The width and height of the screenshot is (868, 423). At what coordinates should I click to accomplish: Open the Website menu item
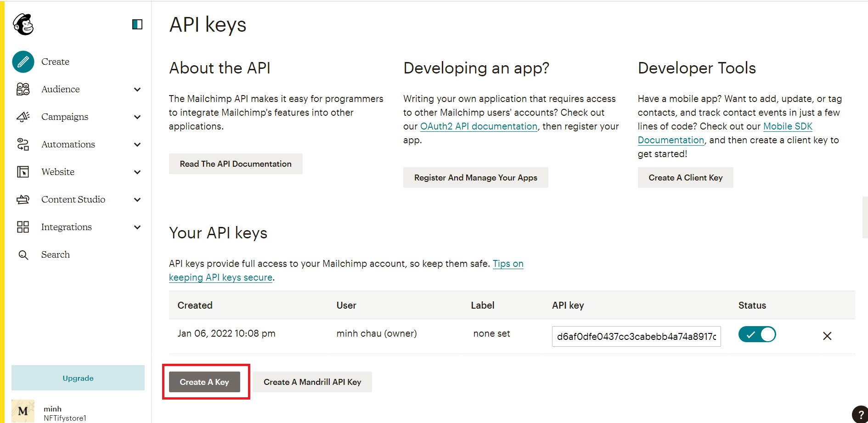tap(58, 172)
